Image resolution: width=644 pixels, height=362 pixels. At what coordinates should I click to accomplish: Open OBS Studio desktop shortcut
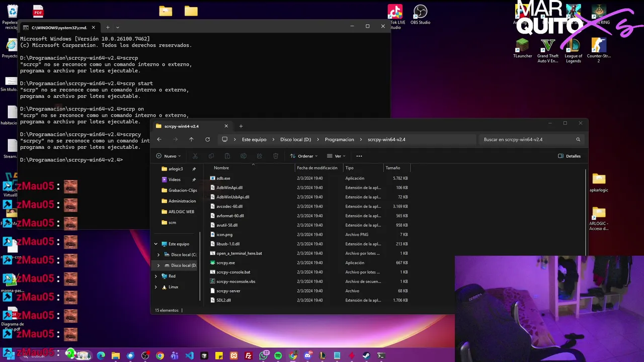[x=420, y=15]
